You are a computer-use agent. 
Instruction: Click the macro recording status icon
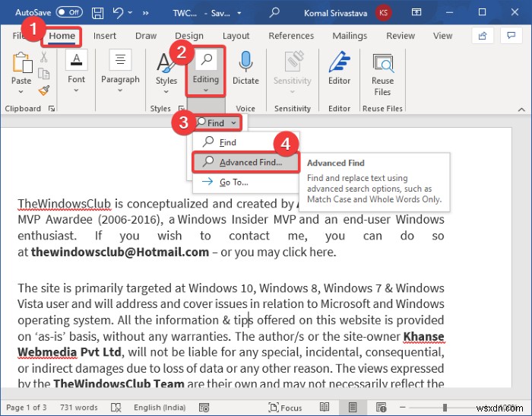204,407
